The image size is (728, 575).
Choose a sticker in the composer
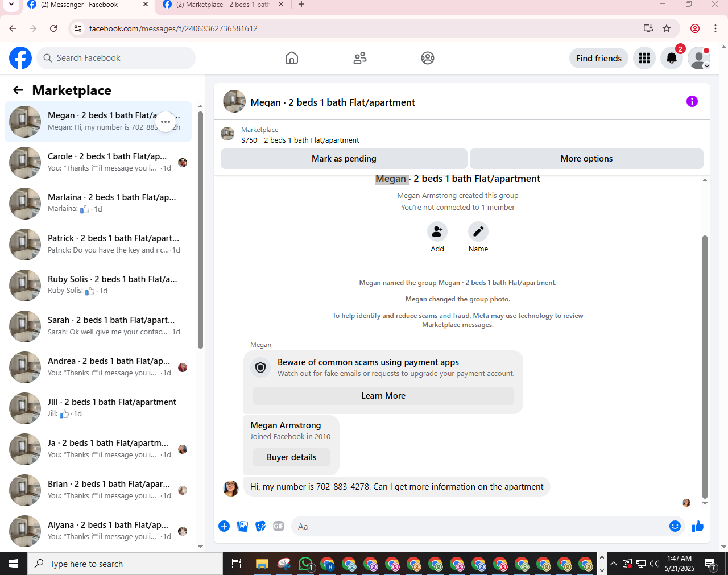(x=260, y=526)
